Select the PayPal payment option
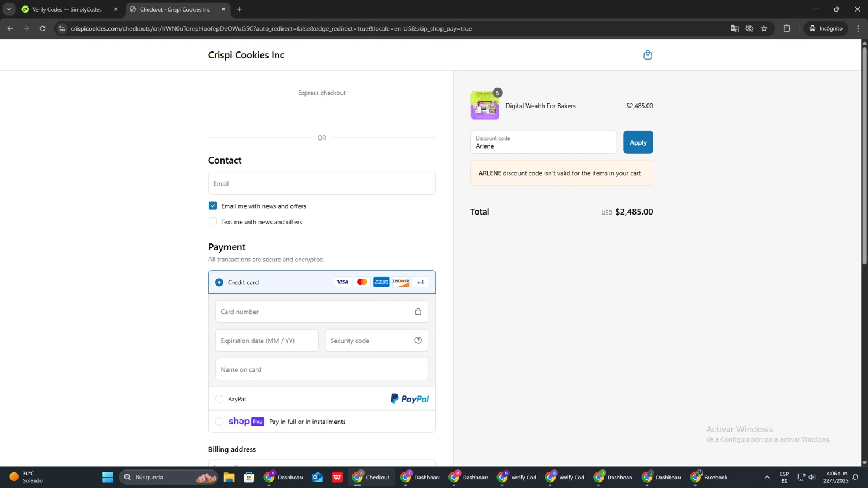This screenshot has width=868, height=488. 219,399
